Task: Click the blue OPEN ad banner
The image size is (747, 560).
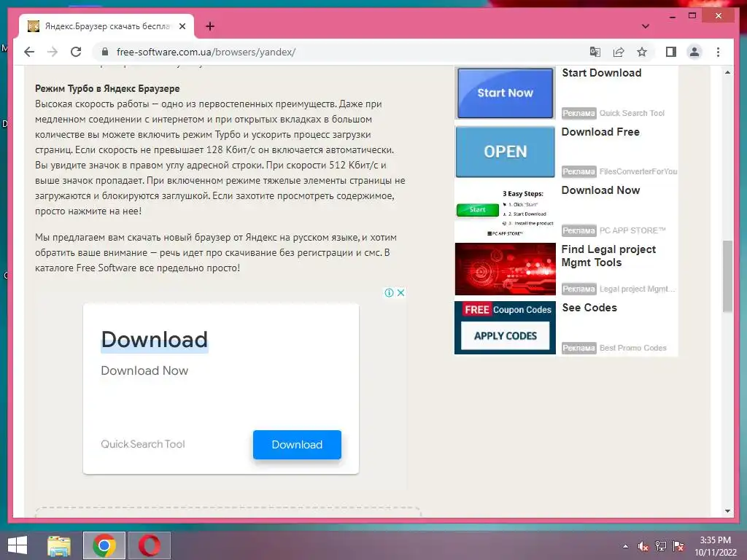Action: pyautogui.click(x=505, y=152)
